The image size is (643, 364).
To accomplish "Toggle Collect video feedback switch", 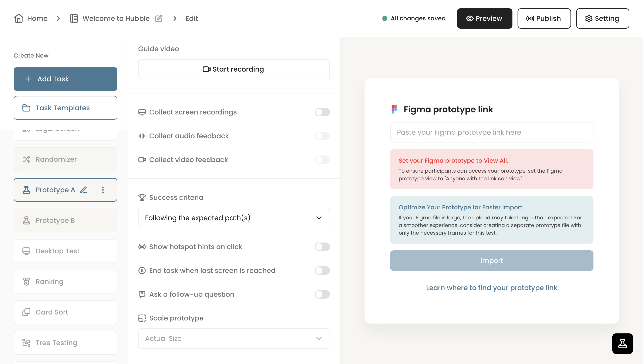I will coord(322,159).
